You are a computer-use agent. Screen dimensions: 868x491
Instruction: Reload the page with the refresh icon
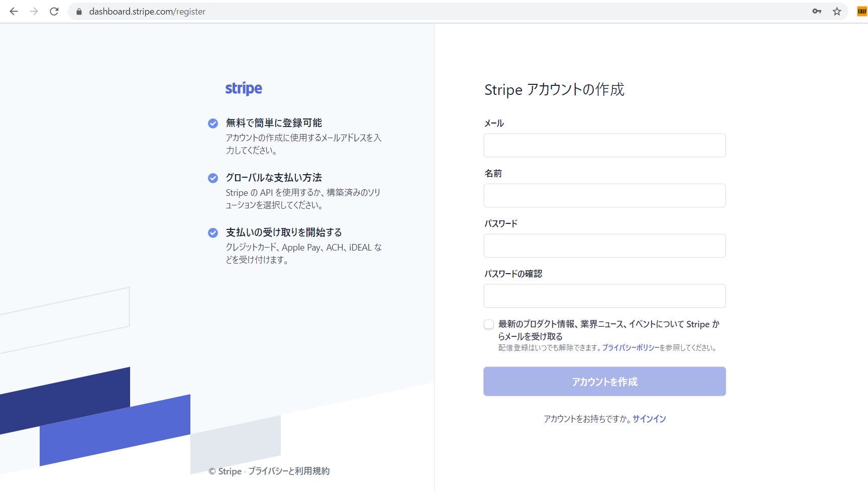tap(54, 11)
